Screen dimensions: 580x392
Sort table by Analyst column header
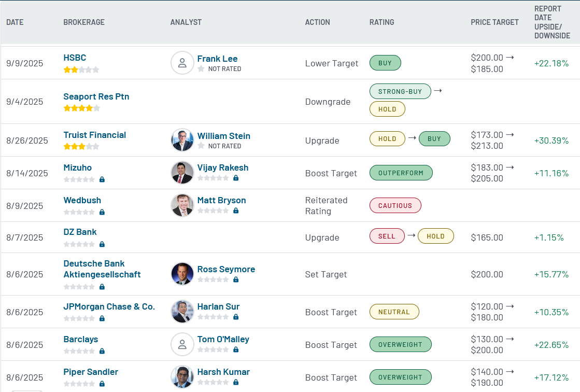pyautogui.click(x=186, y=22)
